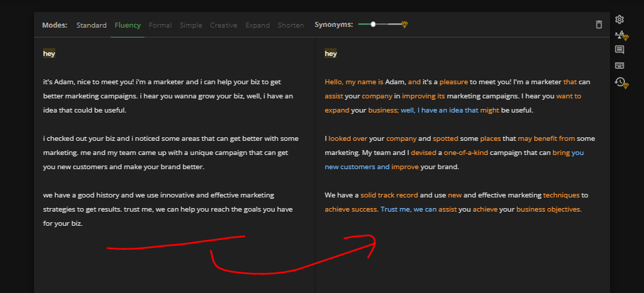Click the orange word "improve" before "your brand"

pos(405,167)
